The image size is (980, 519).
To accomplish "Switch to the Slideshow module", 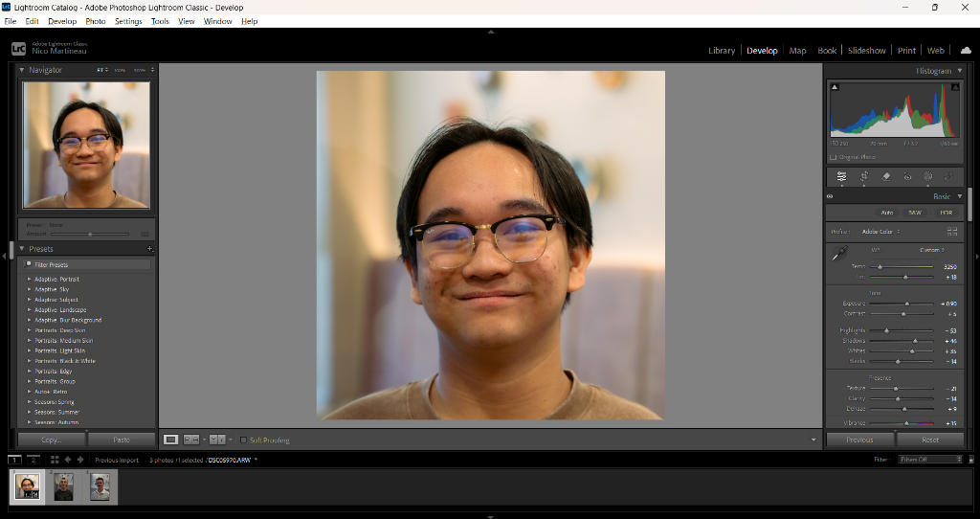I will [866, 51].
